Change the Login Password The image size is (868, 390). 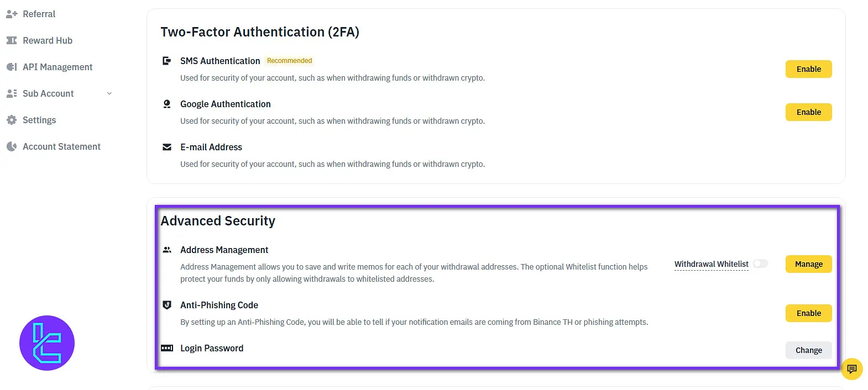[x=808, y=350]
